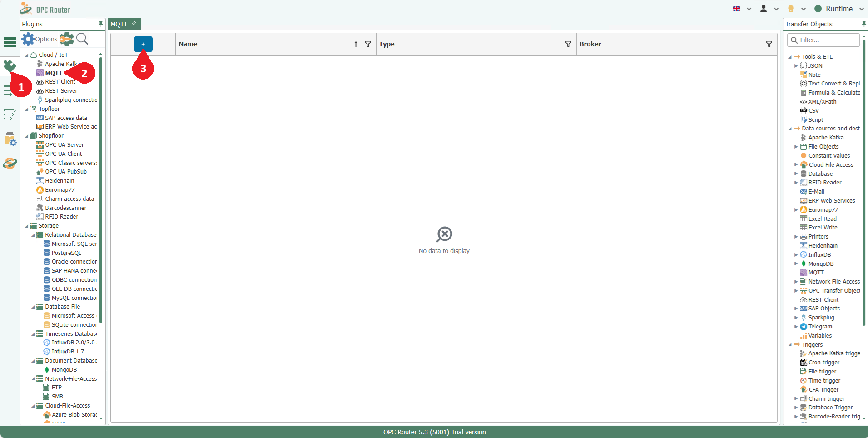
Task: Select OPC UA Server plugin
Action: pyautogui.click(x=64, y=145)
